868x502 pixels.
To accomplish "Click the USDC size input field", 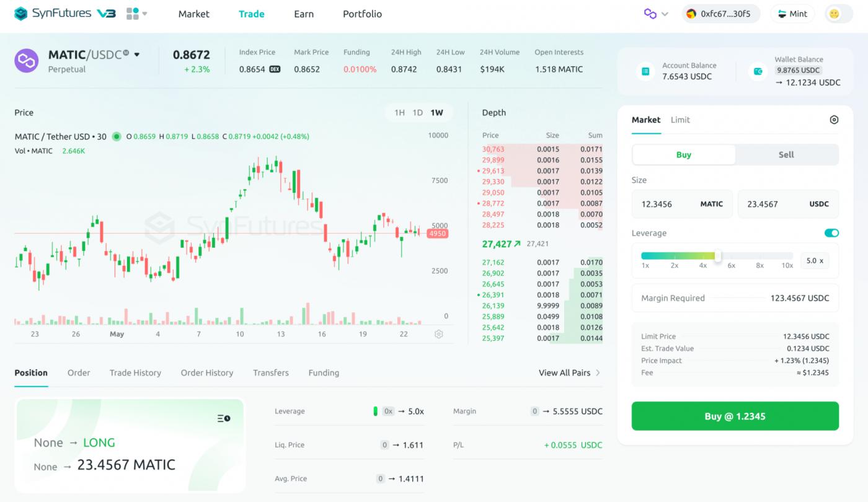I will 788,204.
